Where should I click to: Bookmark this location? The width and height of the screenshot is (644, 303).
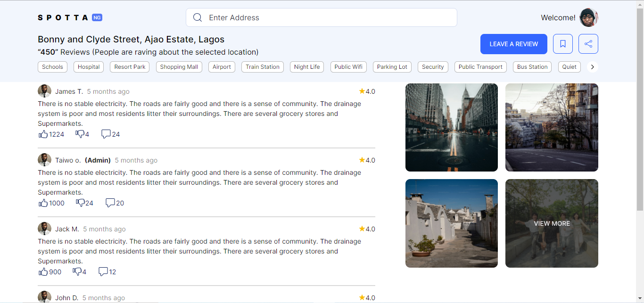[563, 44]
